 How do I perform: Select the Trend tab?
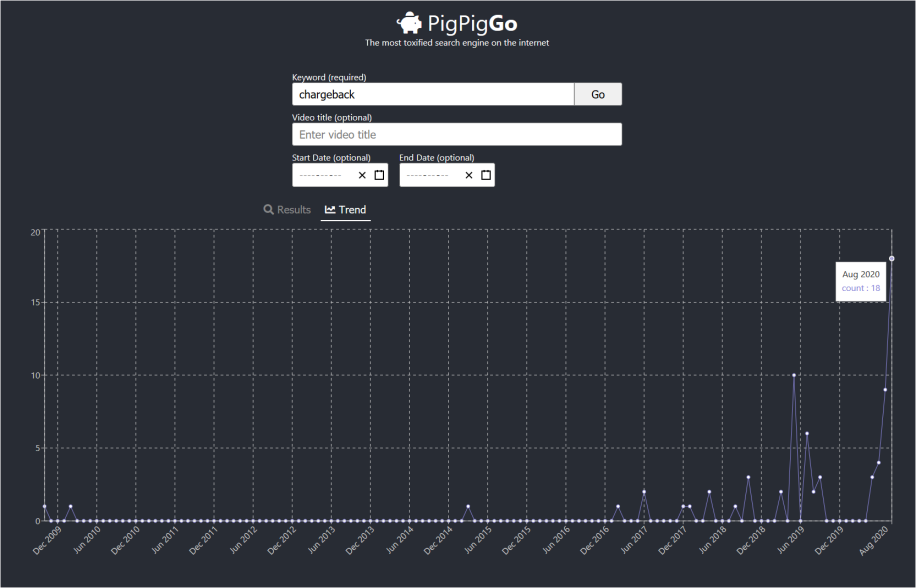pos(346,210)
